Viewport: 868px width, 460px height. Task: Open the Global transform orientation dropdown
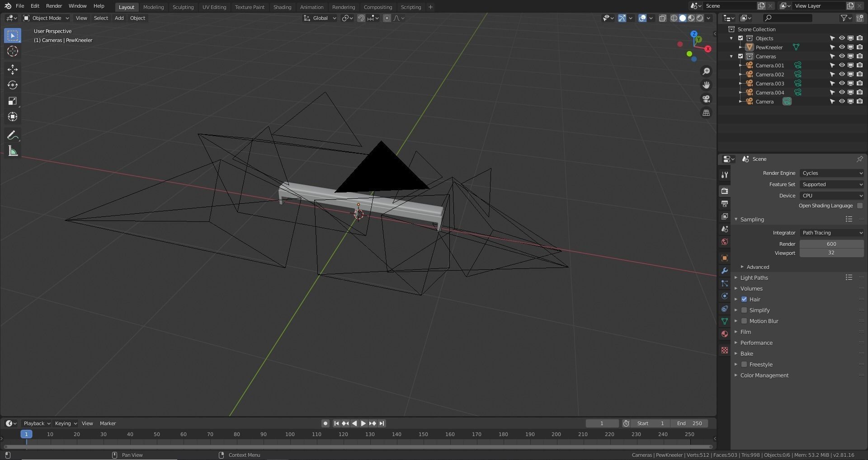[320, 18]
